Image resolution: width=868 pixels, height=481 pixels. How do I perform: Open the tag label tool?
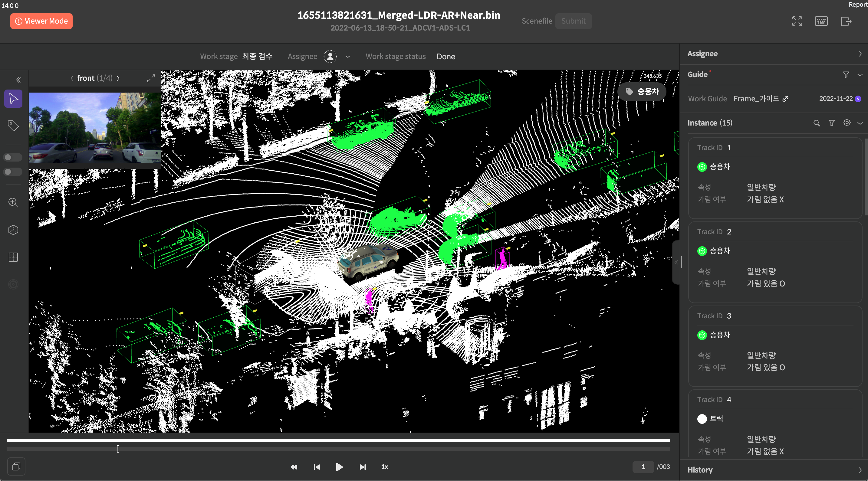pos(13,126)
